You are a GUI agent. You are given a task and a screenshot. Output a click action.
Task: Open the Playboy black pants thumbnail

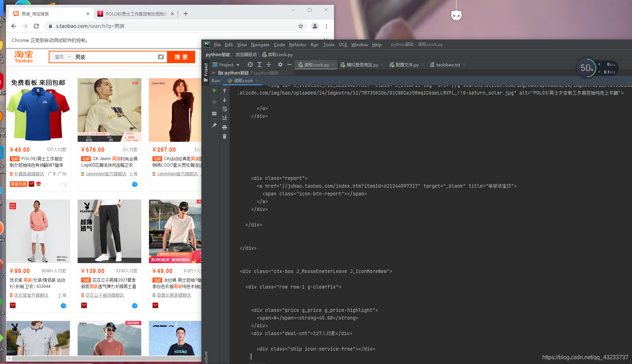109,231
